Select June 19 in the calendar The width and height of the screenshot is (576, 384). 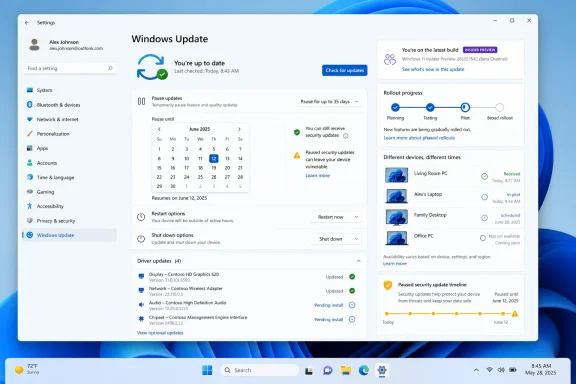(214, 168)
